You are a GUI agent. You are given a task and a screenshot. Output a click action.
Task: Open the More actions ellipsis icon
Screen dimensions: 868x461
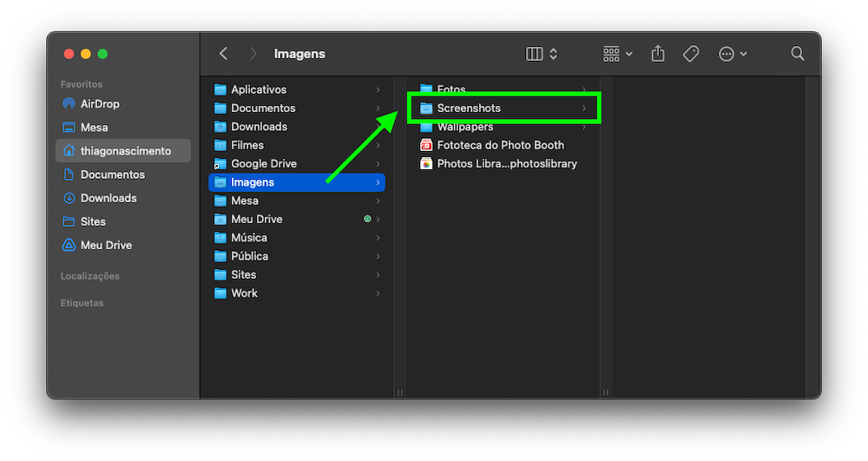coord(727,54)
